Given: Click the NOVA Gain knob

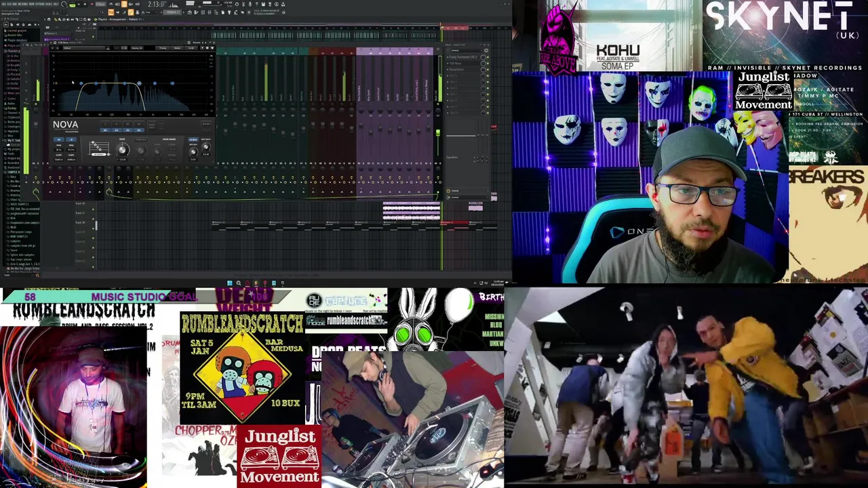Looking at the screenshot, I should click(123, 150).
